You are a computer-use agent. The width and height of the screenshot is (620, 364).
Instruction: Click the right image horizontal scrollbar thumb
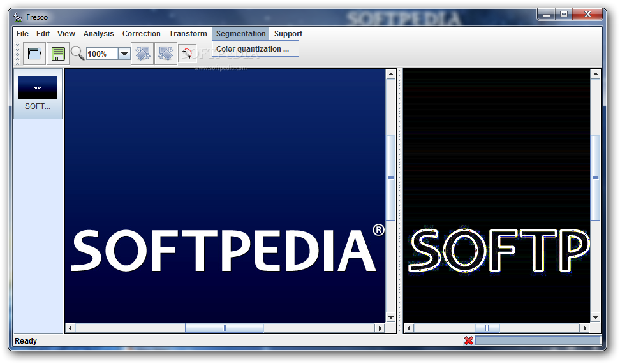click(x=487, y=328)
